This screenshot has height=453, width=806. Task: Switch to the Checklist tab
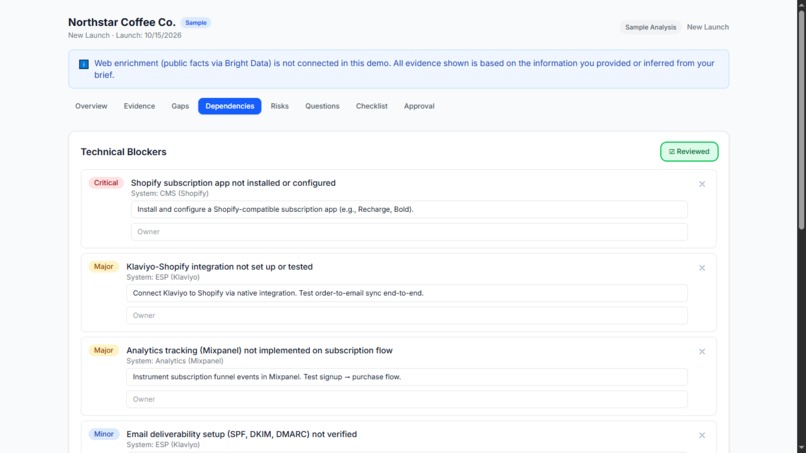tap(372, 106)
